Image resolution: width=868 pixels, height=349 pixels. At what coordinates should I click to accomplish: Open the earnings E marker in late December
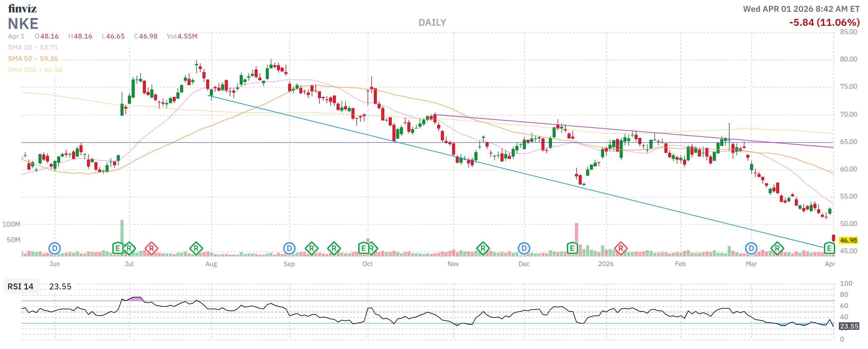point(572,249)
